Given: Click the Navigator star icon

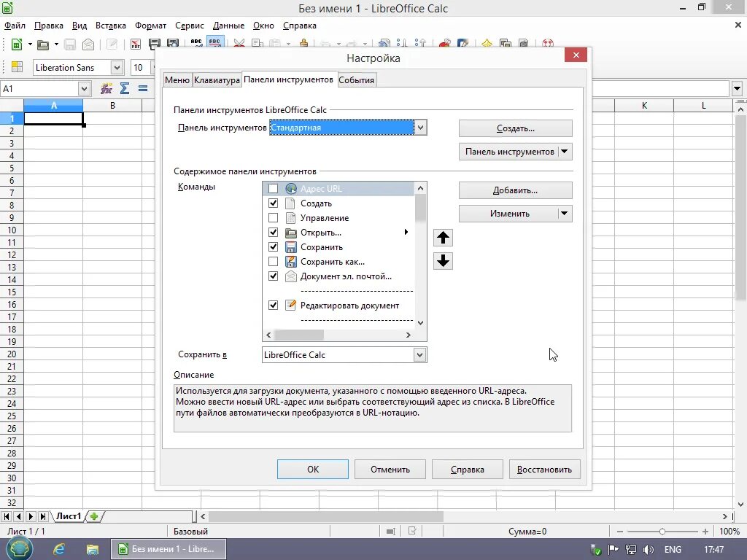Looking at the screenshot, I should click(487, 44).
